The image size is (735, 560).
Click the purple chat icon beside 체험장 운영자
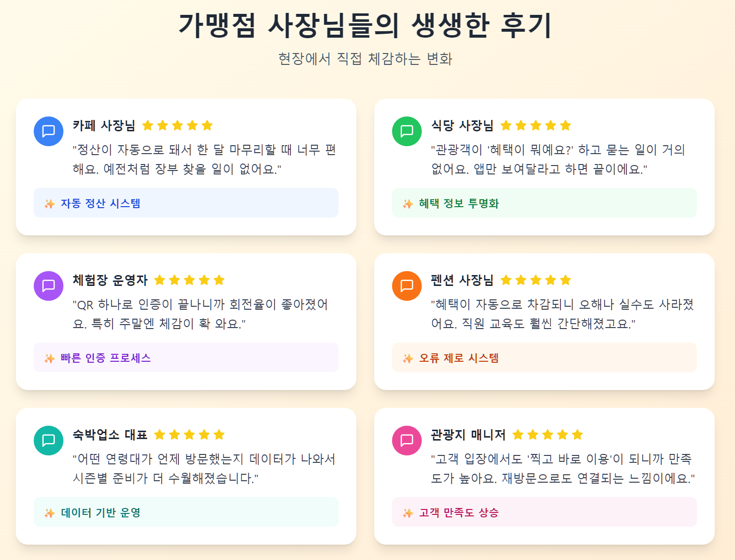tap(49, 286)
